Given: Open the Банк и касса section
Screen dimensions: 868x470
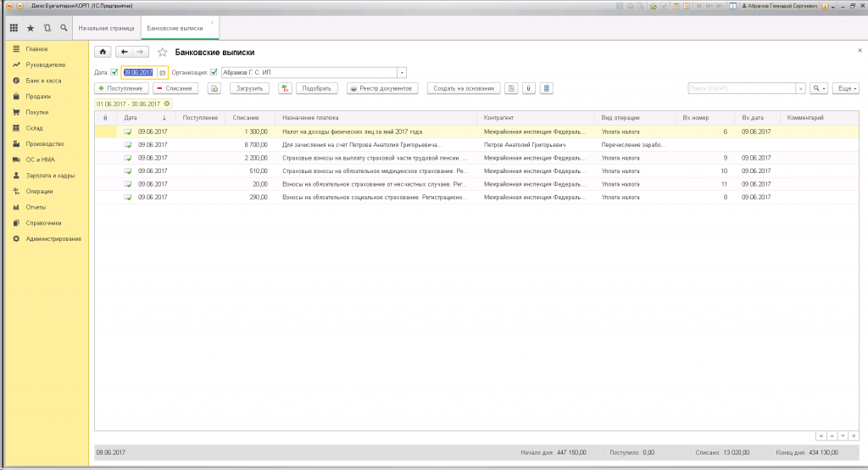Looking at the screenshot, I should pos(43,81).
